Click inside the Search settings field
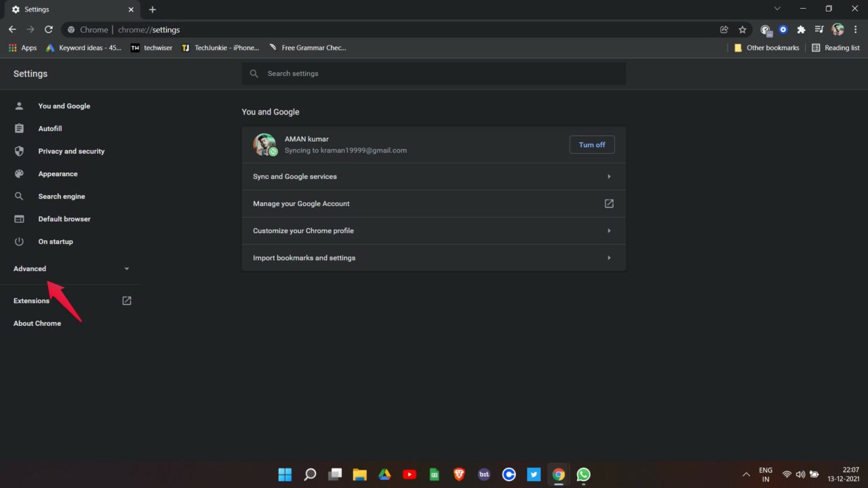The height and width of the screenshot is (488, 868). pos(433,74)
